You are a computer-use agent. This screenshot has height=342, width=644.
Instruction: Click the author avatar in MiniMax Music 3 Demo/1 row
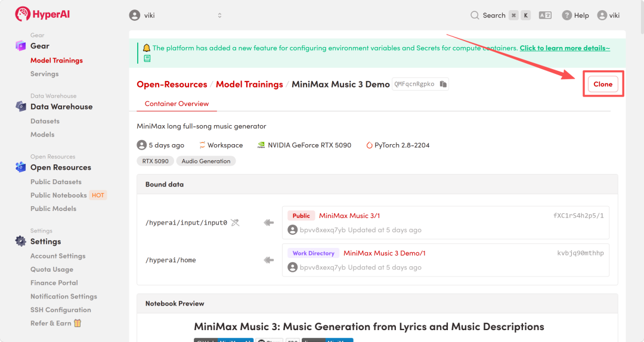coord(292,268)
